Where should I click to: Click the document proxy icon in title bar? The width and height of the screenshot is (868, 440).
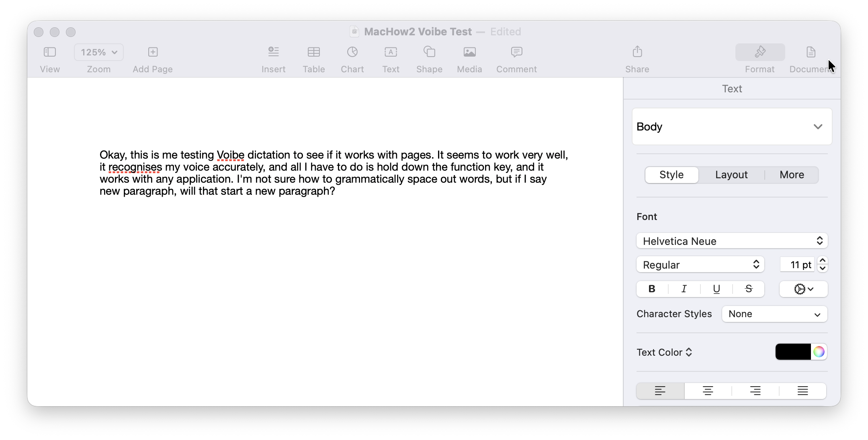coord(354,31)
